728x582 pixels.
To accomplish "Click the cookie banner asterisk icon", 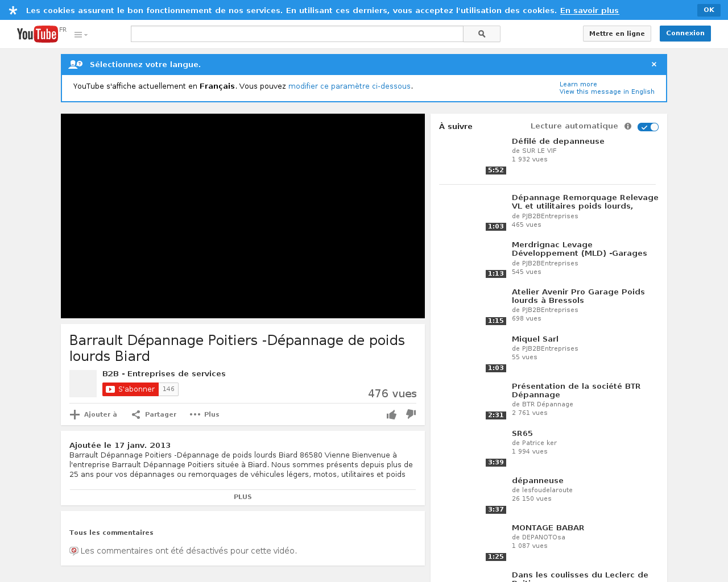I will [13, 11].
